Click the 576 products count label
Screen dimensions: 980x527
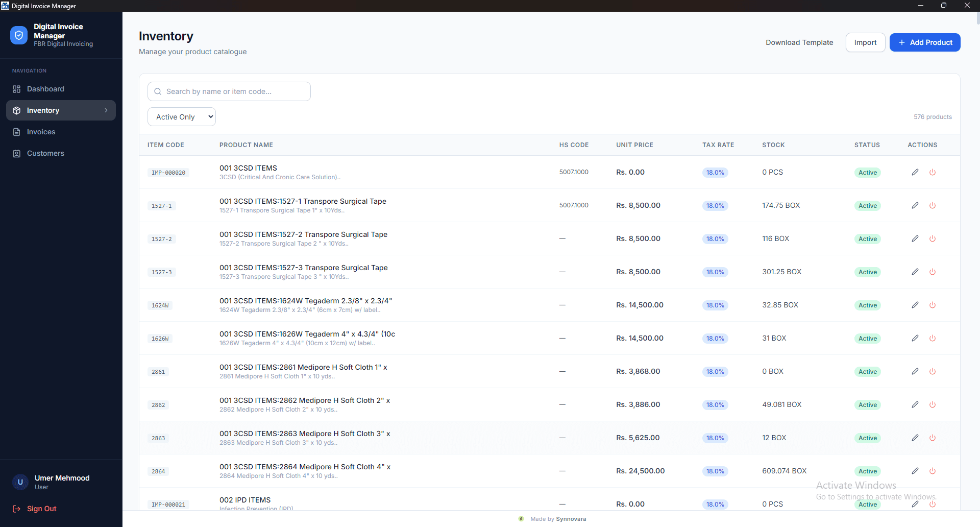[933, 117]
